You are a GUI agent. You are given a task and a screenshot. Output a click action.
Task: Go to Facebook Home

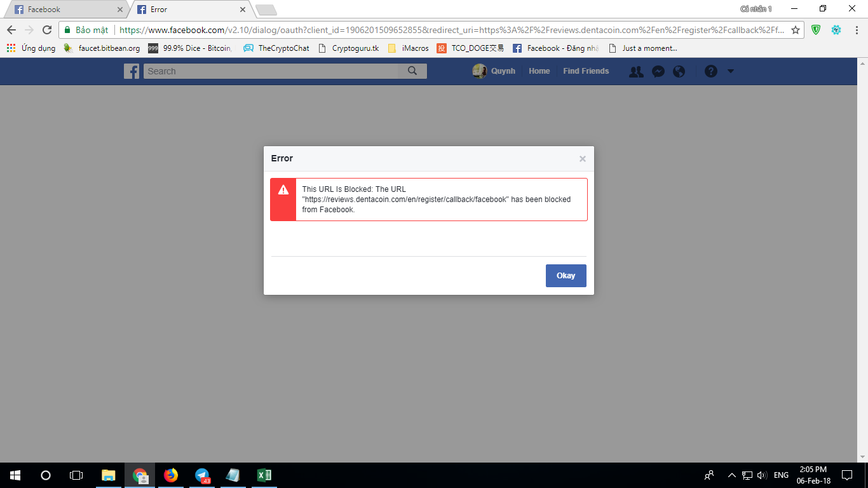coord(539,71)
